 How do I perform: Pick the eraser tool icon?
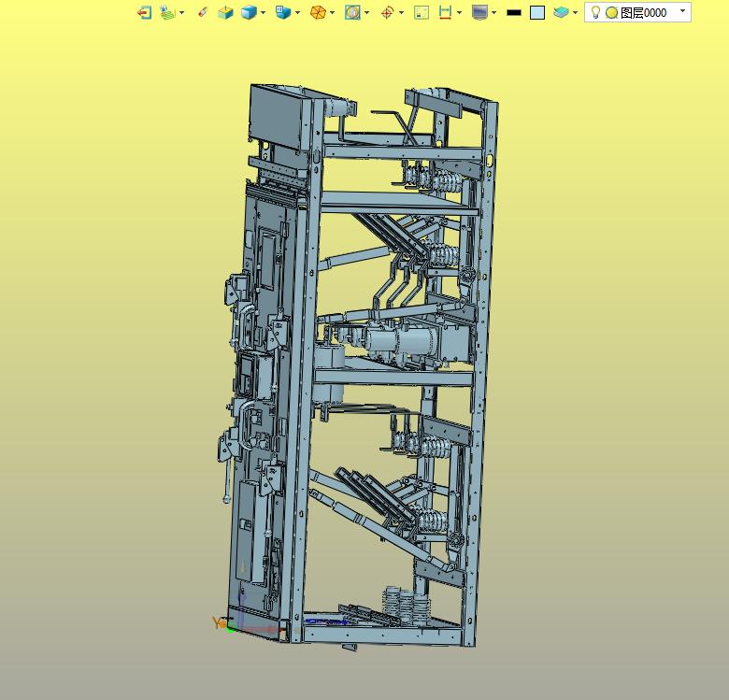coord(203,12)
